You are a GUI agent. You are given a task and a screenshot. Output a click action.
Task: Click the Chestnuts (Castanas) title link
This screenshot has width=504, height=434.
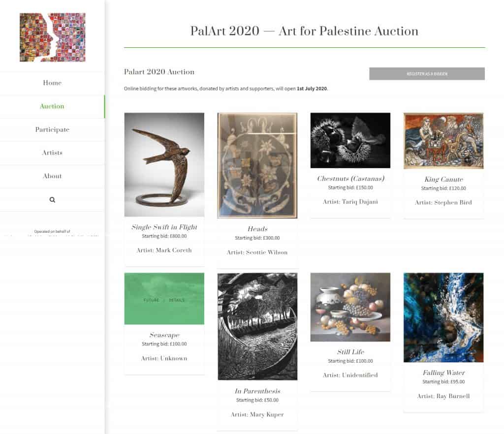pos(350,179)
